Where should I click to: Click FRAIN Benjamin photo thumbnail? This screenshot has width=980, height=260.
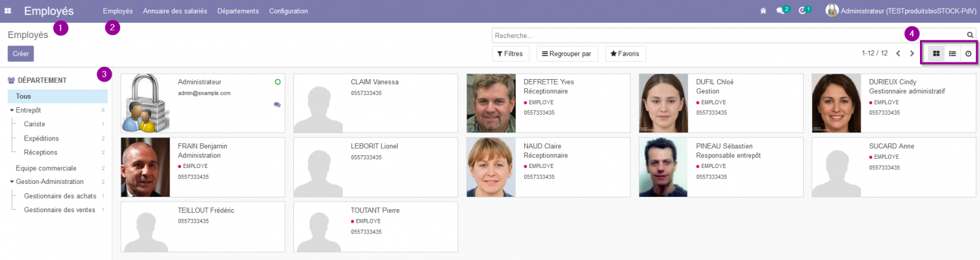pos(146,167)
